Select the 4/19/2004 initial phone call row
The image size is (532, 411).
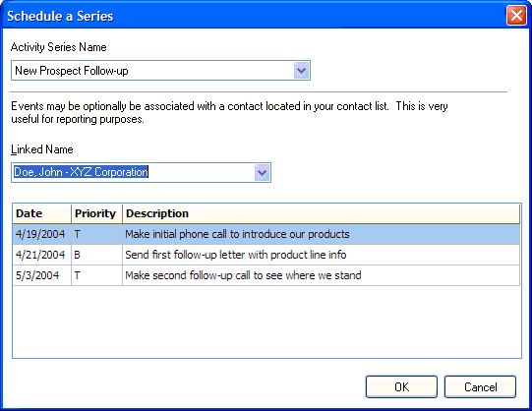[x=266, y=234]
